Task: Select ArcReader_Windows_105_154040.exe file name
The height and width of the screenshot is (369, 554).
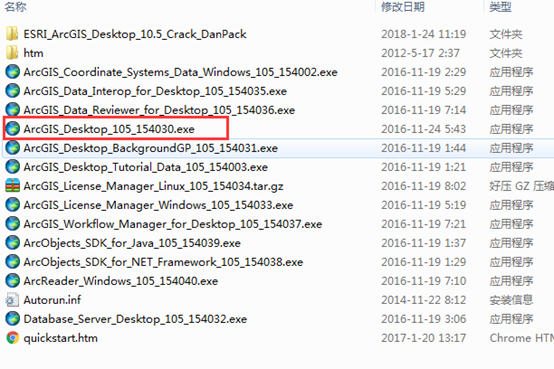Action: pos(121,281)
